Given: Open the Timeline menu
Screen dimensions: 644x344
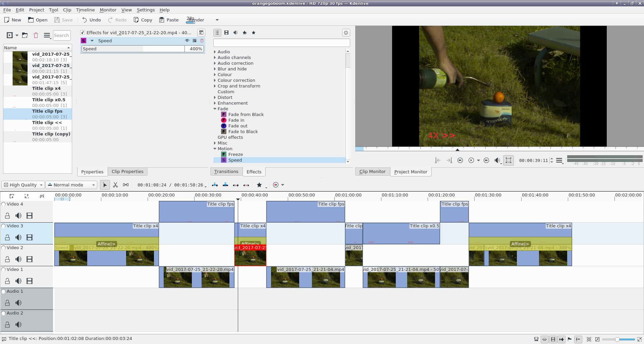Looking at the screenshot, I should (x=85, y=10).
